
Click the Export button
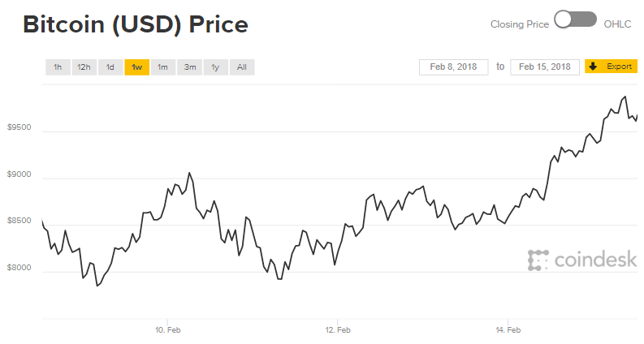pos(618,66)
